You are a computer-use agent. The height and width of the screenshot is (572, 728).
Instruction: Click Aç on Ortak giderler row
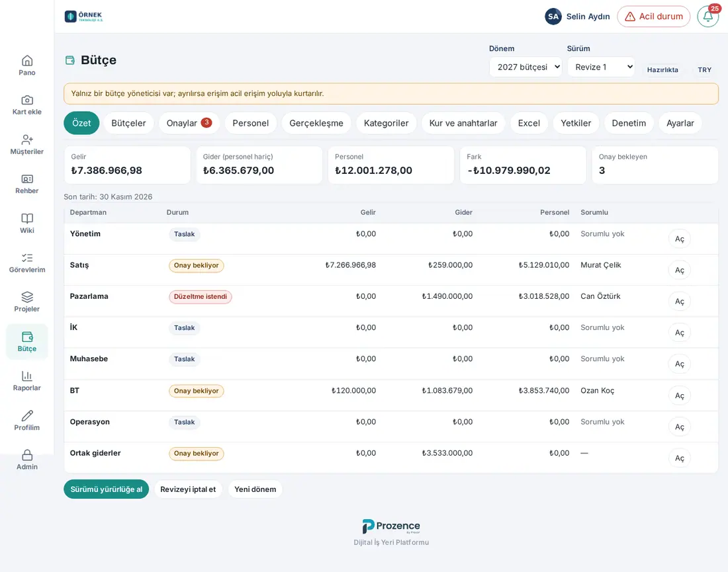[679, 458]
